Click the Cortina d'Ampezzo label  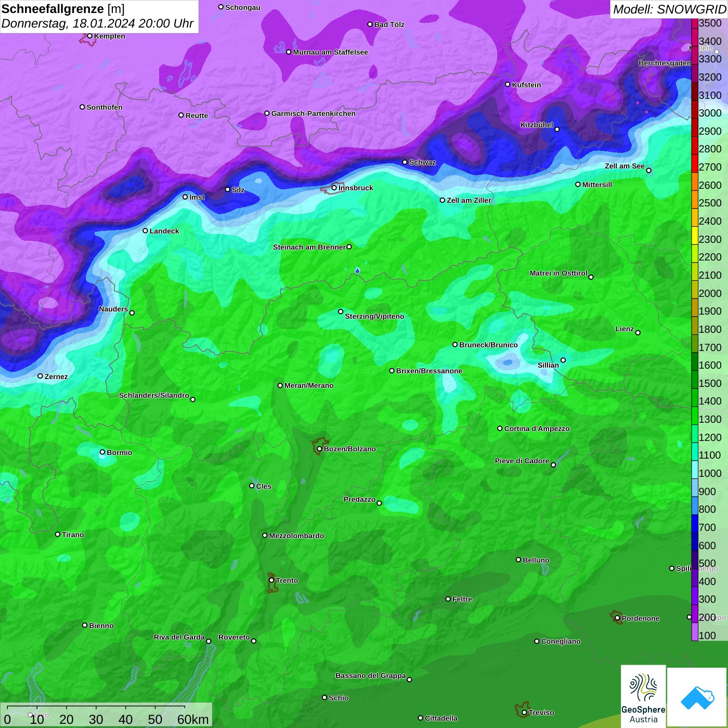click(537, 428)
